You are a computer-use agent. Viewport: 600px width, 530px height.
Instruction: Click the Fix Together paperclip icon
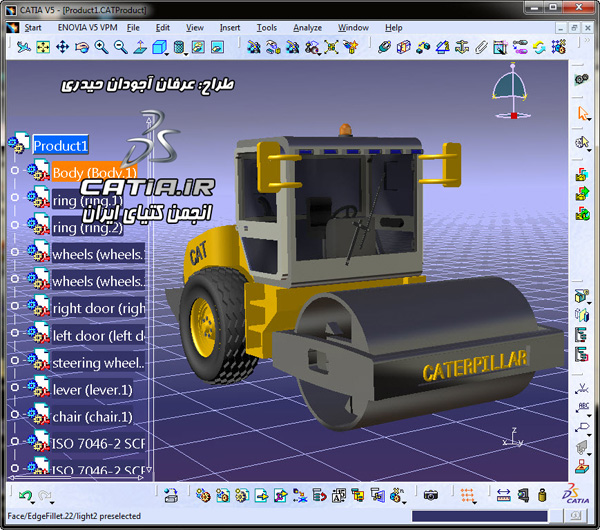pyautogui.click(x=481, y=47)
